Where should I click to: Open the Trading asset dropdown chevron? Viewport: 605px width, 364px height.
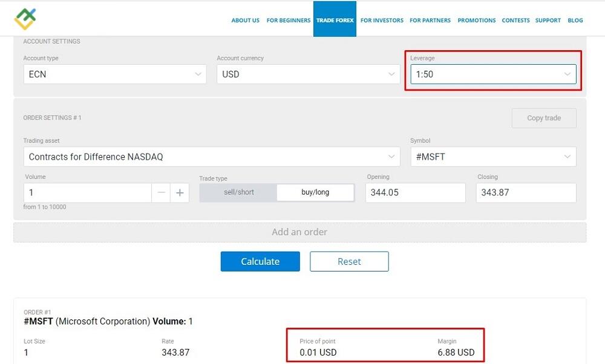[x=391, y=156]
